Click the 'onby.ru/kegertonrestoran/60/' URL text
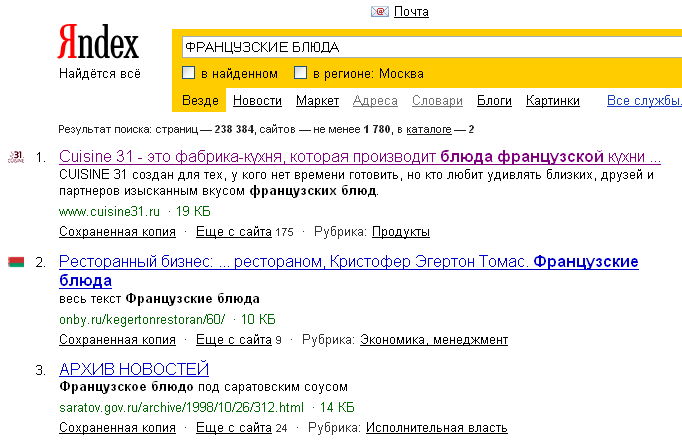682x440 pixels. 142,319
